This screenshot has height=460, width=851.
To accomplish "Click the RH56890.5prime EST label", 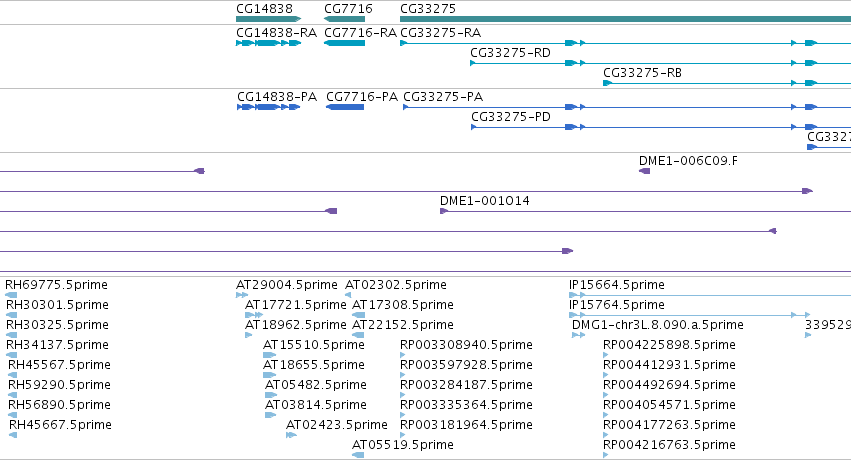I will pyautogui.click(x=59, y=405).
